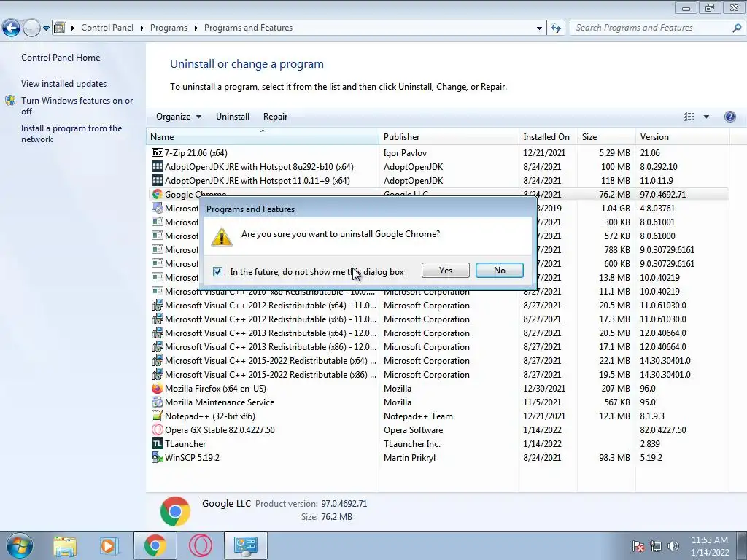Click the taskbar clock showing 11:53 AM
The height and width of the screenshot is (560, 747).
coord(710,546)
